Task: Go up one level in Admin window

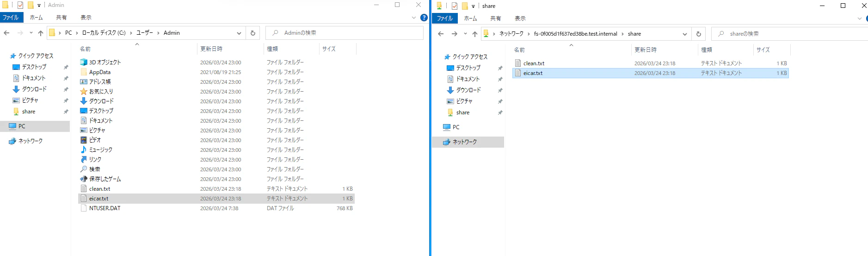Action: (41, 33)
